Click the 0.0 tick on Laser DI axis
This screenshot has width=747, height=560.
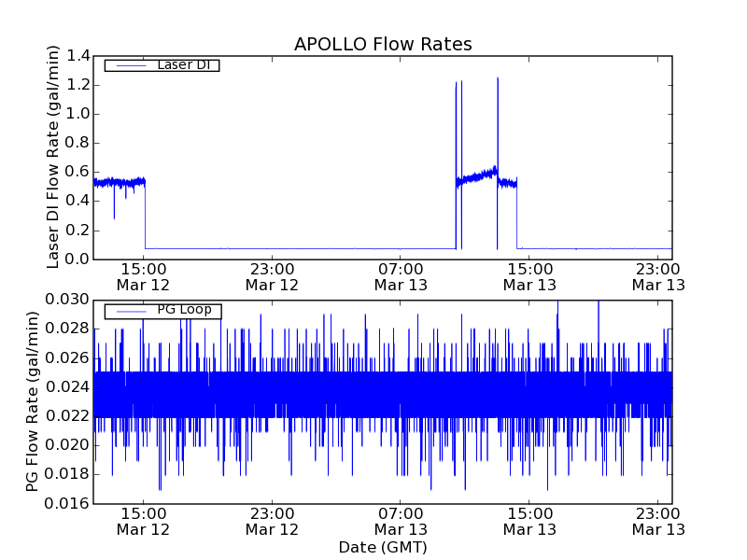[78, 259]
